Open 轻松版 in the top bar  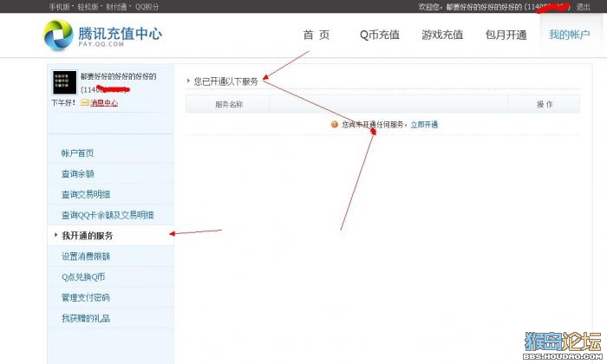(88, 7)
